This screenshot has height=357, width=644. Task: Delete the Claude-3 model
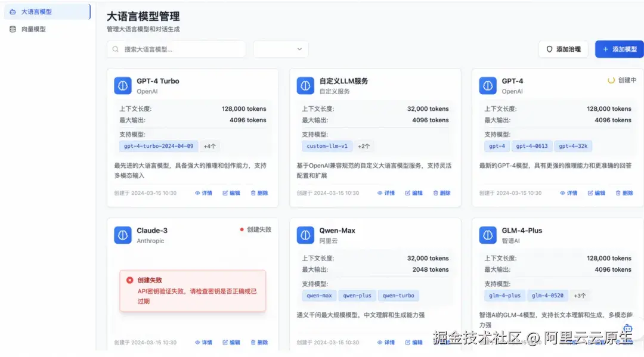click(259, 342)
